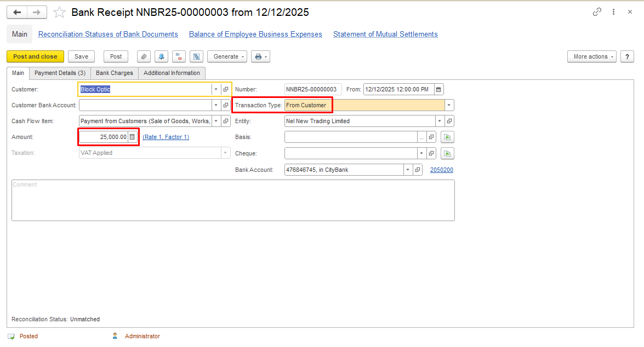
Task: Expand the disabled Taxation dropdown
Action: point(225,153)
